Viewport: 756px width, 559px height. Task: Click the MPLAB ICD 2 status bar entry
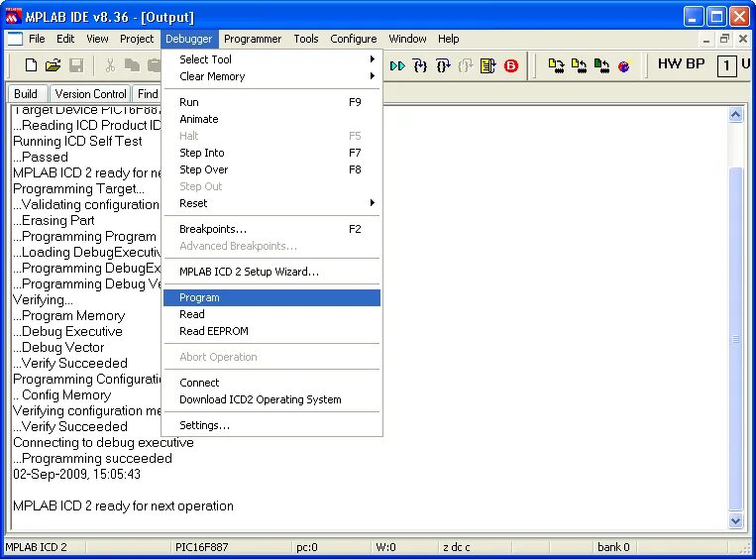point(36,547)
